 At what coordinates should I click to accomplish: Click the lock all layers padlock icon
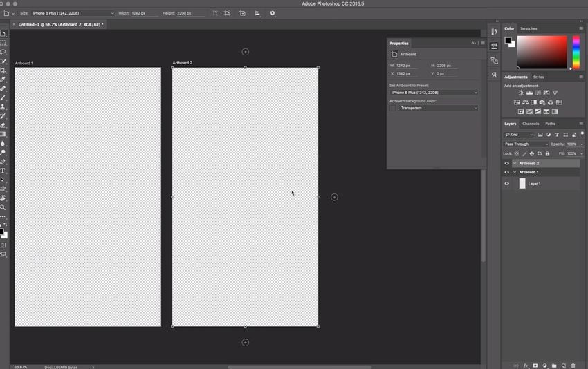click(x=547, y=153)
